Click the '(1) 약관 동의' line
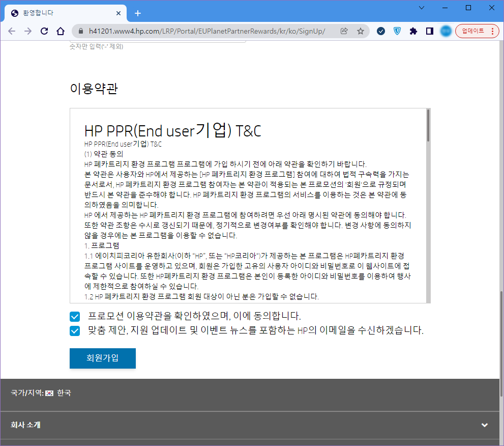This screenshot has height=446, width=504. pyautogui.click(x=104, y=154)
